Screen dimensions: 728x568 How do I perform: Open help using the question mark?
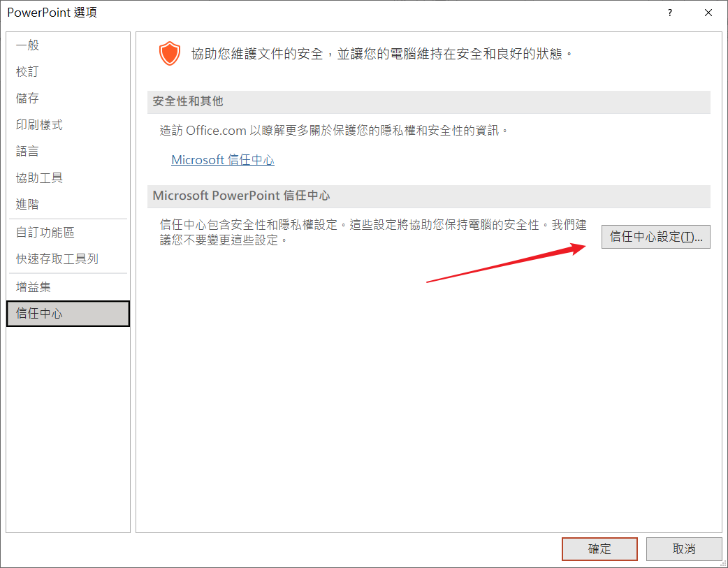pyautogui.click(x=669, y=13)
